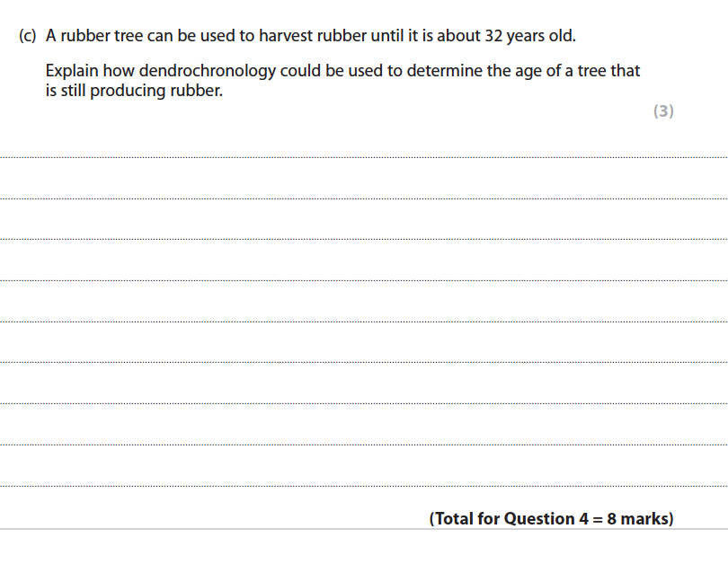
Task: Click the (c) question part label
Action: (x=29, y=37)
